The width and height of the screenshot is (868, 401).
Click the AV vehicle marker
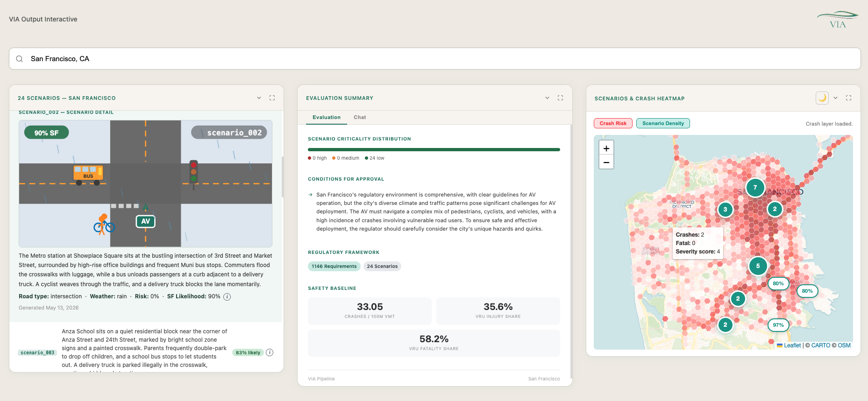(146, 221)
